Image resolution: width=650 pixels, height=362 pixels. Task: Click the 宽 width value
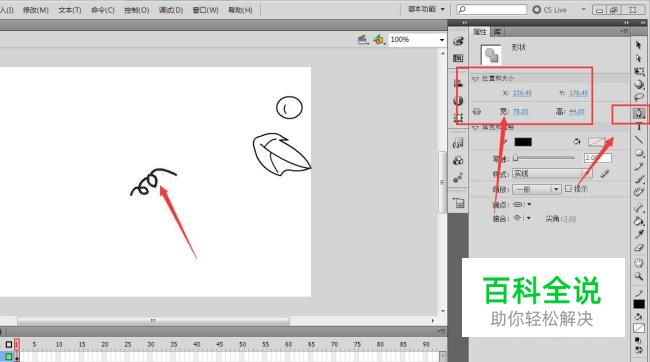click(x=520, y=112)
